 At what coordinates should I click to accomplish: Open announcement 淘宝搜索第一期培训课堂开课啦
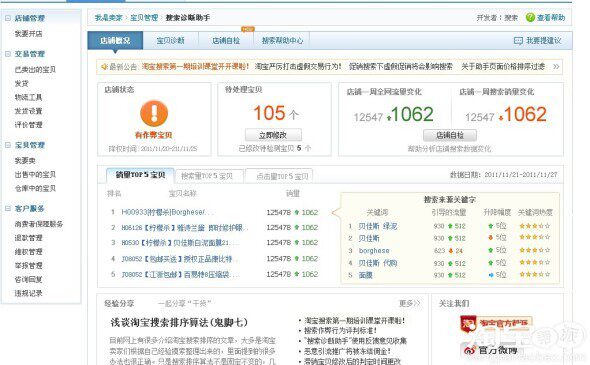click(195, 67)
